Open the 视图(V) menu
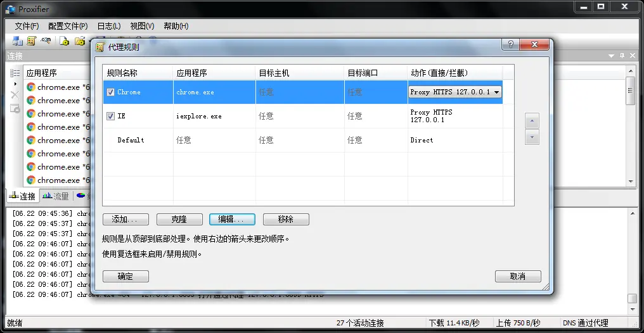 coord(142,26)
